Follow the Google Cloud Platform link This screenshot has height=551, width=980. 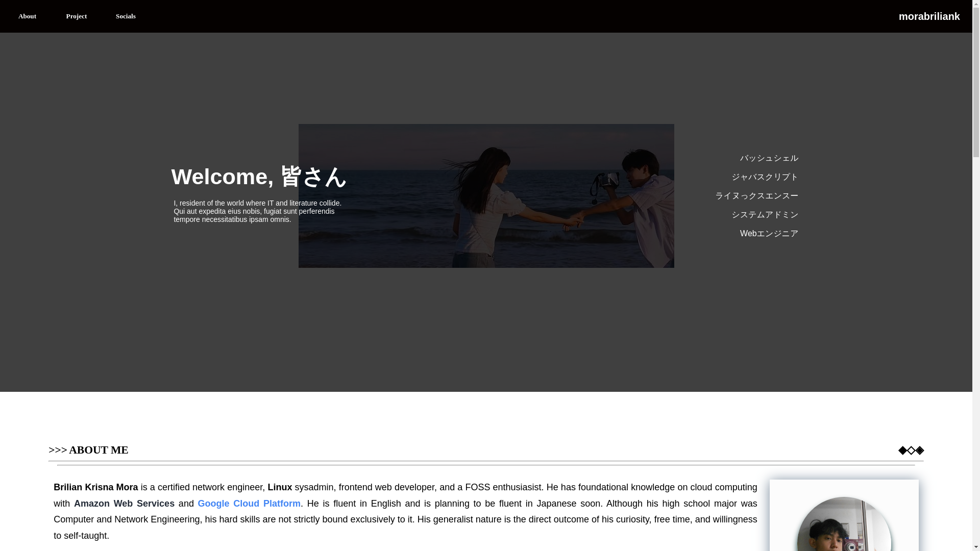(249, 504)
